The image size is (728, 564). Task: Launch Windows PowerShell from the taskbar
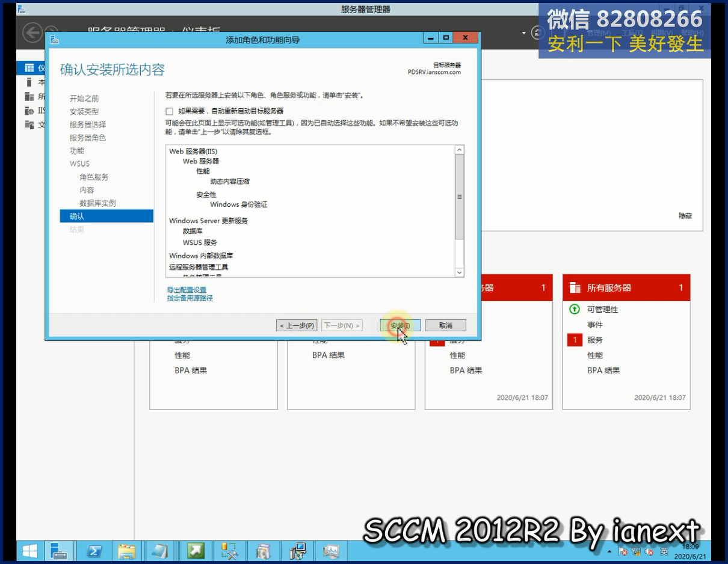click(94, 550)
